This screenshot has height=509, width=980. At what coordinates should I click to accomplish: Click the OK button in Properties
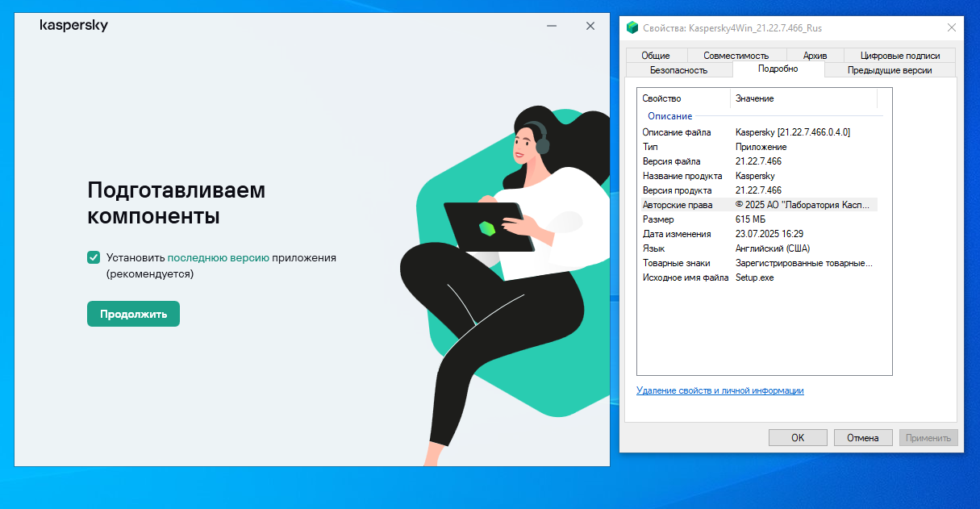[798, 438]
